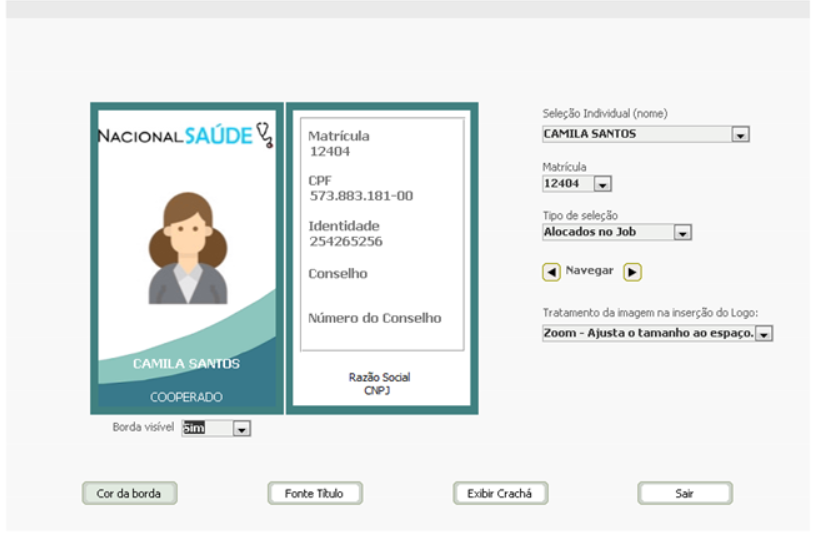Open the Borda visível dropdown arrow
The height and width of the screenshot is (533, 814).
241,428
